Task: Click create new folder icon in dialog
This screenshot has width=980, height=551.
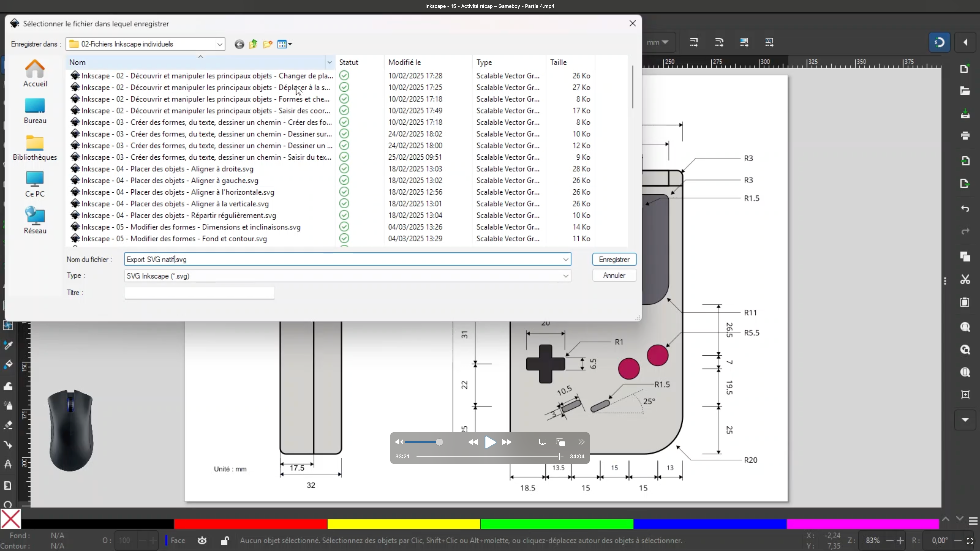Action: [x=268, y=44]
